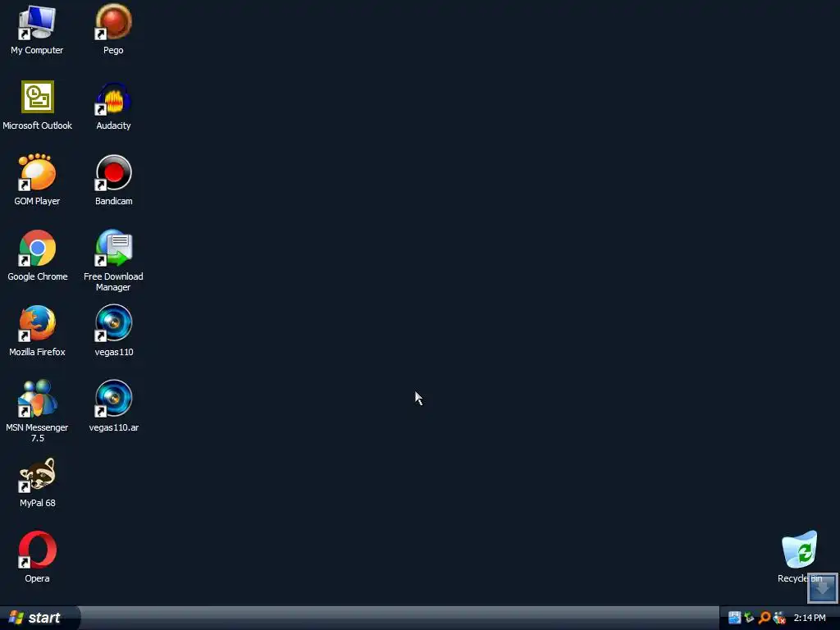Viewport: 840px width, 630px height.
Task: Click the blue Free Download Manager tray icon
Action: (x=734, y=618)
